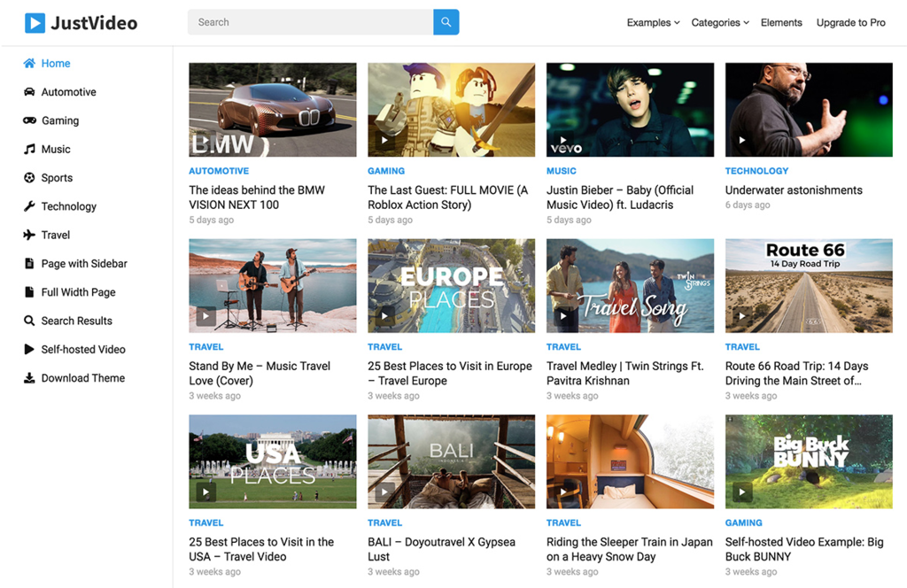Select the Elements menu item
The width and height of the screenshot is (907, 588).
[780, 22]
